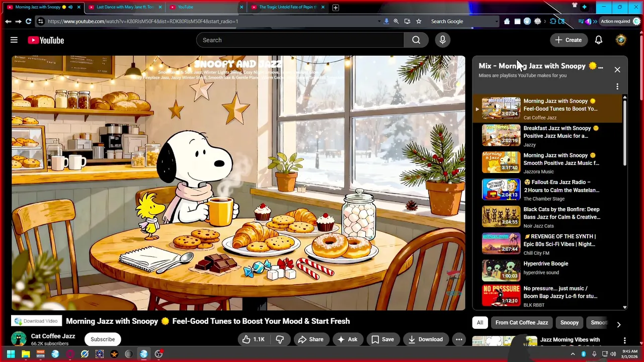Open the search engine dropdown arrow

point(497,21)
